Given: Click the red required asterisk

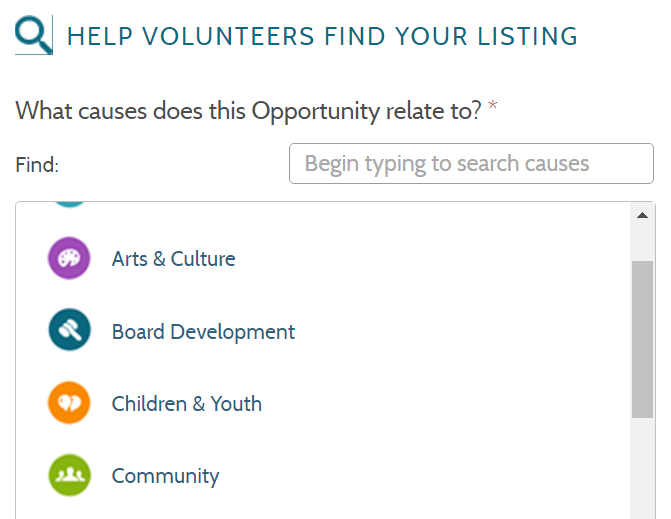Looking at the screenshot, I should [493, 104].
